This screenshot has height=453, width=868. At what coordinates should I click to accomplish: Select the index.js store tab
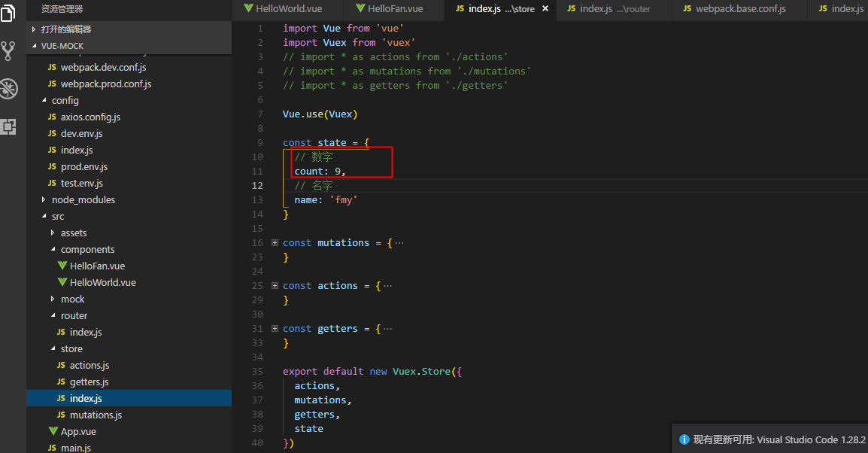[500, 9]
